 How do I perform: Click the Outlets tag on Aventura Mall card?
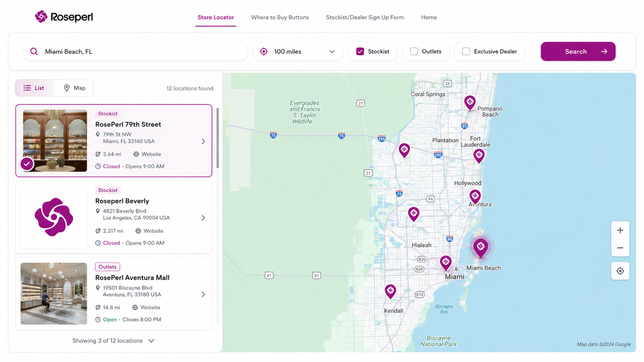(x=107, y=267)
